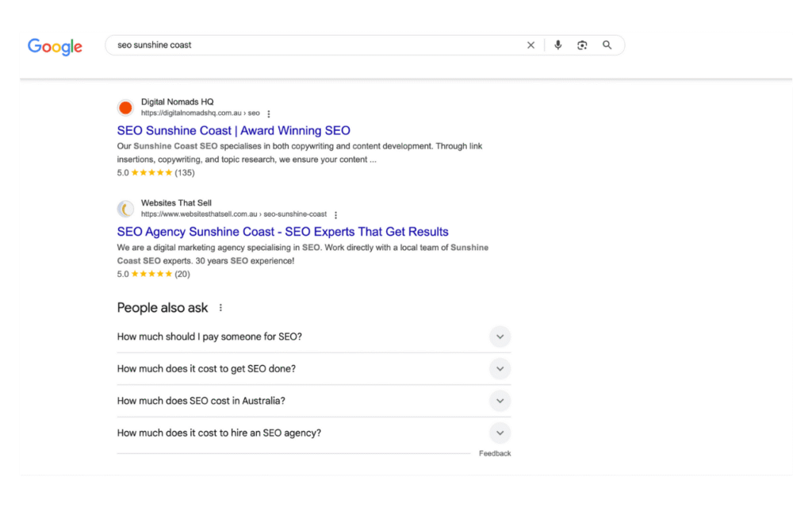Image resolution: width=812 pixels, height=508 pixels.
Task: Open three-dot menu next to digitalnomadshq URL
Action: coord(268,114)
